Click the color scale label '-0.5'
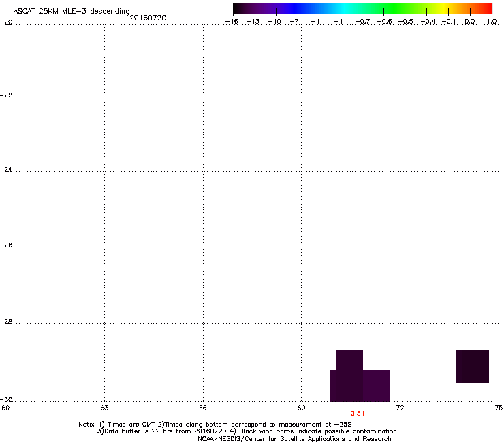Screen dimensions: 504x443 coord(406,22)
